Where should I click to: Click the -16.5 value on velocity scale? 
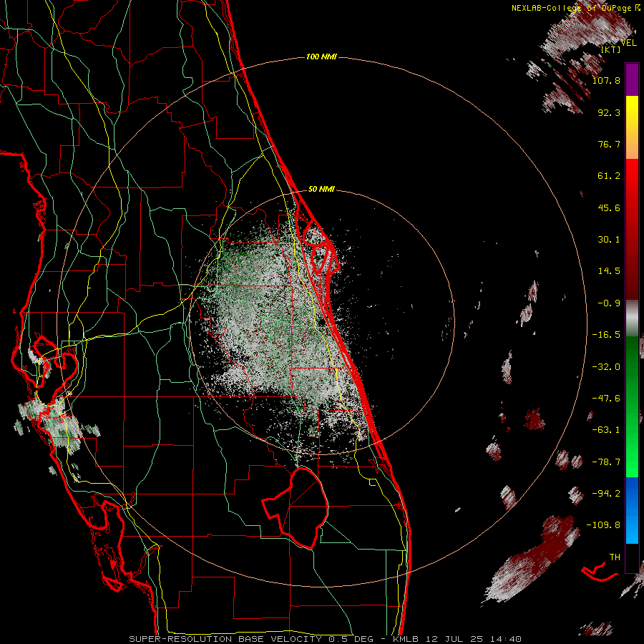click(x=606, y=335)
